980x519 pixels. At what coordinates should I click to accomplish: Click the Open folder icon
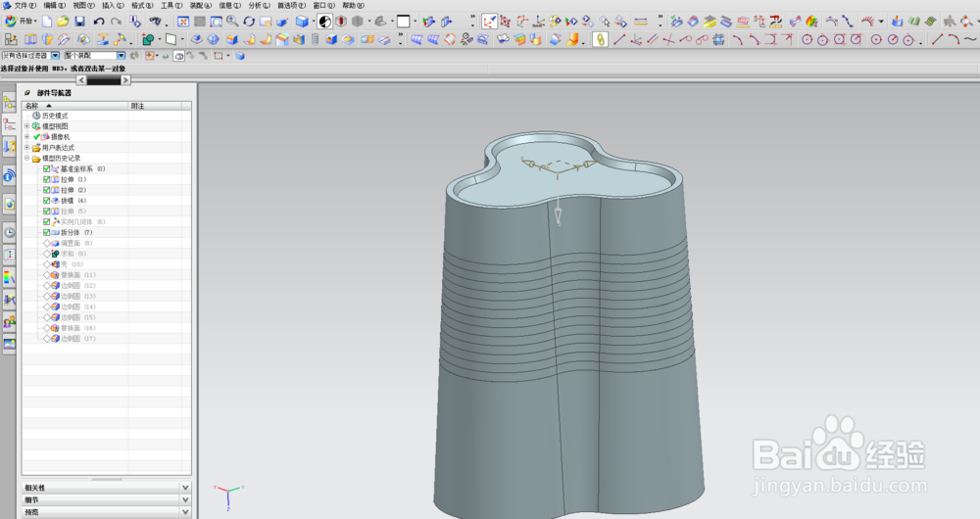tap(63, 22)
